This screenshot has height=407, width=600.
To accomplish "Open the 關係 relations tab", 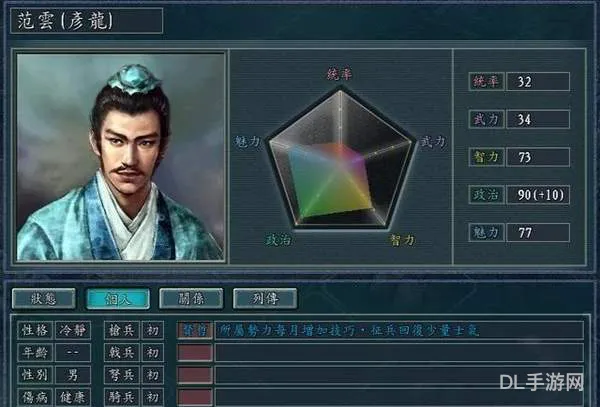I will [x=191, y=298].
